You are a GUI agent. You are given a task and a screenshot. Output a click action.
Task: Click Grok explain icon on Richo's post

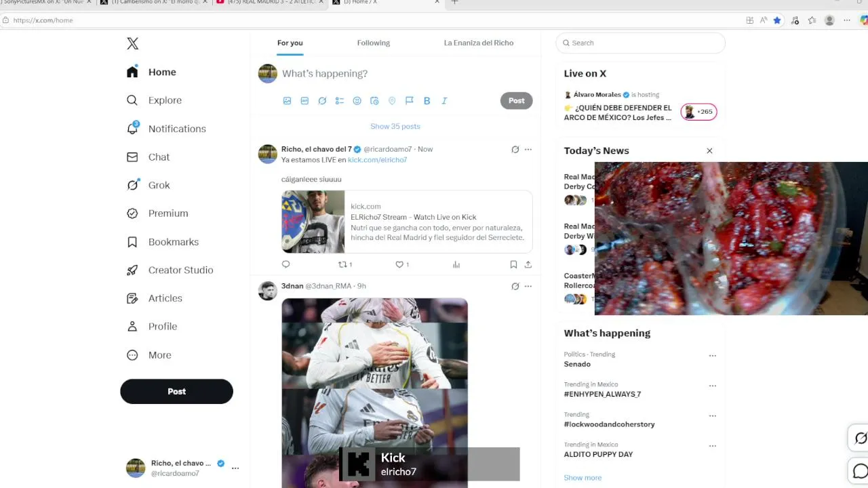515,149
